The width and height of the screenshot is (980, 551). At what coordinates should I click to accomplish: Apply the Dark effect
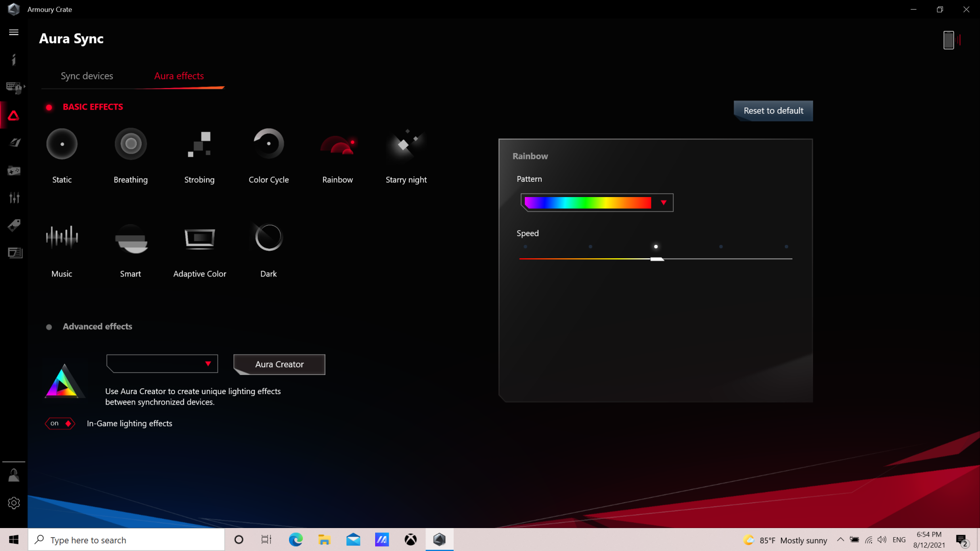point(268,237)
